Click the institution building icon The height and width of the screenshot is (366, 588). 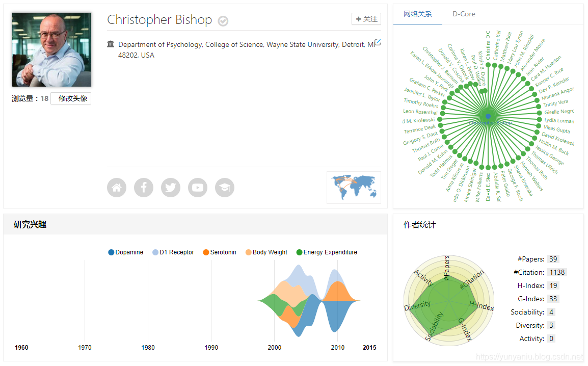tap(111, 44)
